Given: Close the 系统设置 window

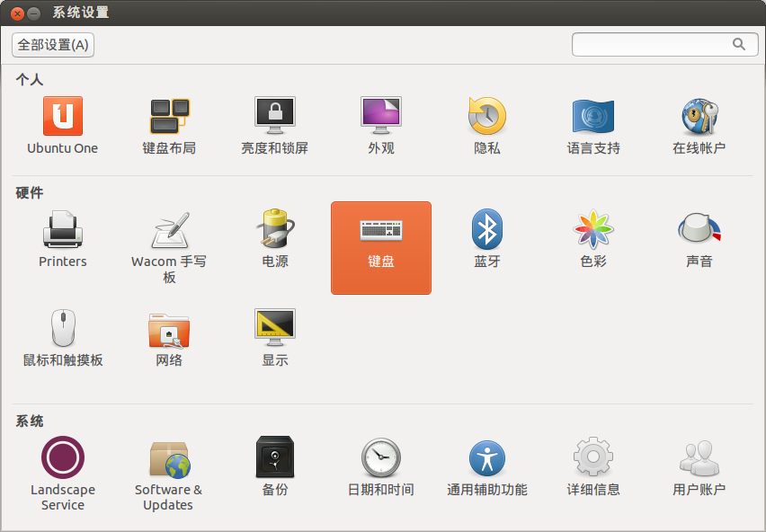Looking at the screenshot, I should tap(18, 13).
